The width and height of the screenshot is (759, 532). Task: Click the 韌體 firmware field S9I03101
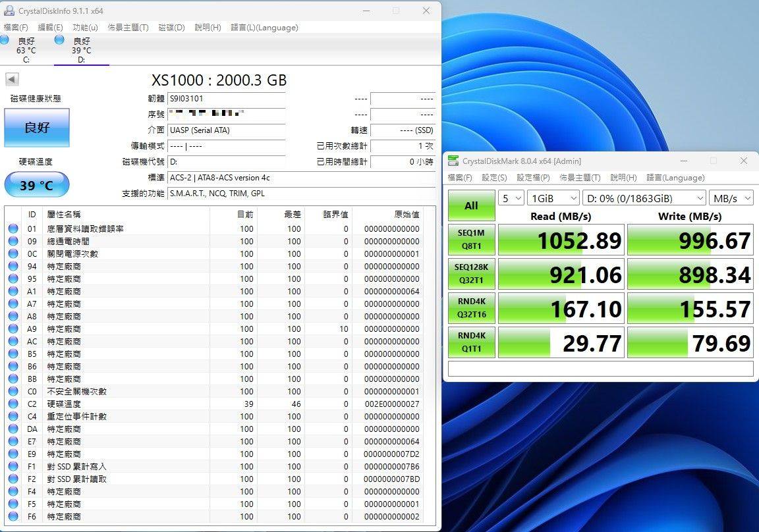[226, 99]
